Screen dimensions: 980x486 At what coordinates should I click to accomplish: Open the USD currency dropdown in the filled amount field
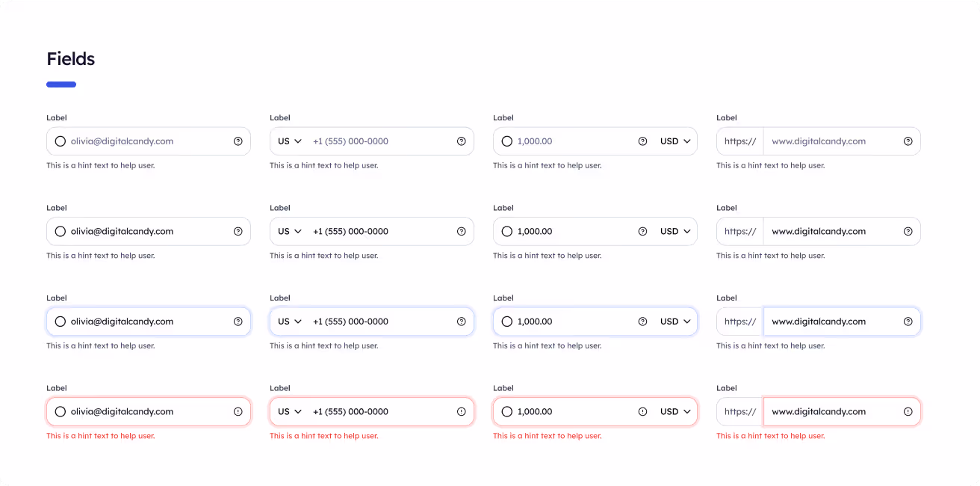[674, 231]
